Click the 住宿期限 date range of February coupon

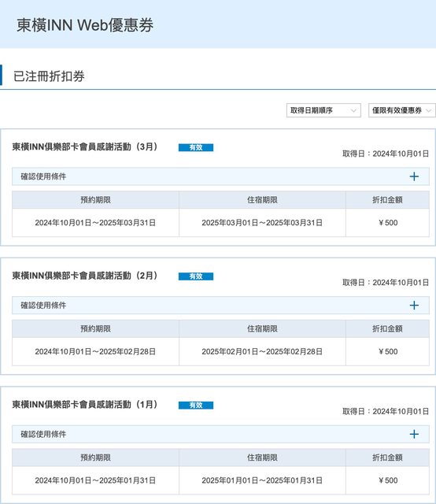262,352
